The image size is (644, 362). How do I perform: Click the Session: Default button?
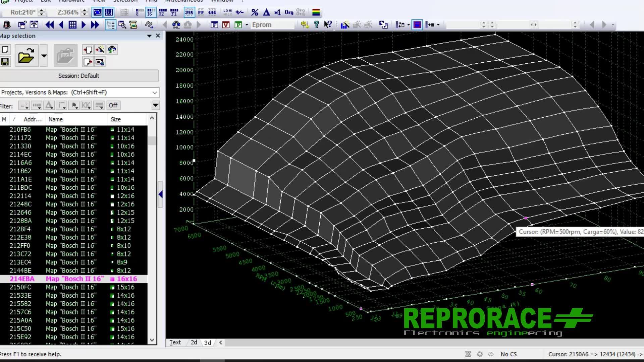[x=79, y=76]
